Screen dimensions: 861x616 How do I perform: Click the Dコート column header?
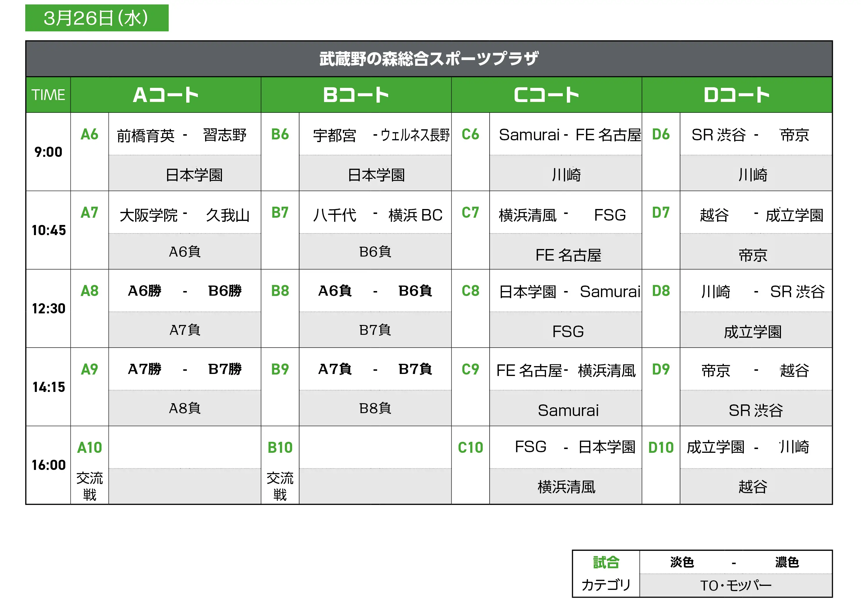[737, 95]
